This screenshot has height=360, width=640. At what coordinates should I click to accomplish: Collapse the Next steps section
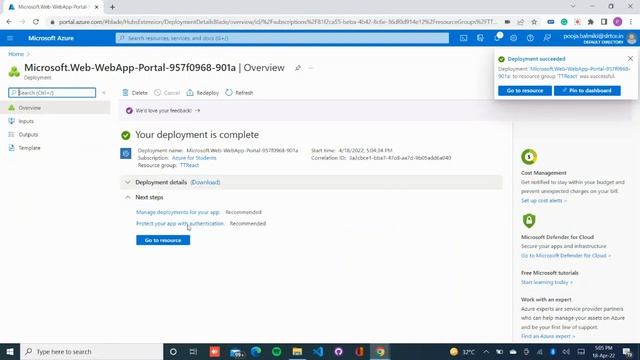pos(128,197)
